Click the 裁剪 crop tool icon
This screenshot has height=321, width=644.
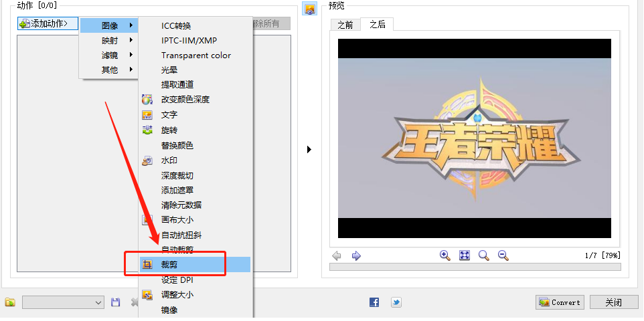(147, 264)
